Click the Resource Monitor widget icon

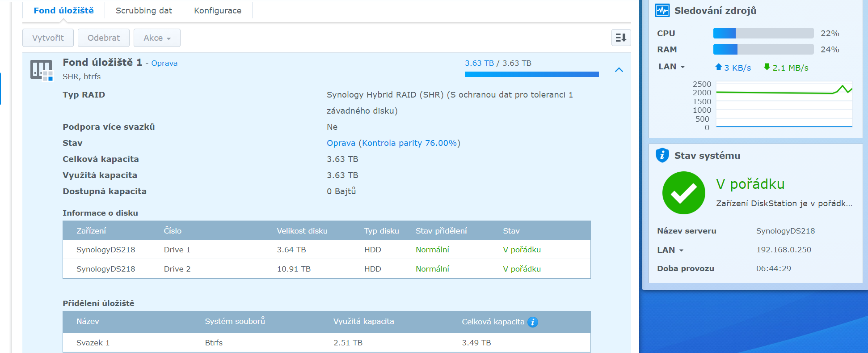click(x=662, y=10)
